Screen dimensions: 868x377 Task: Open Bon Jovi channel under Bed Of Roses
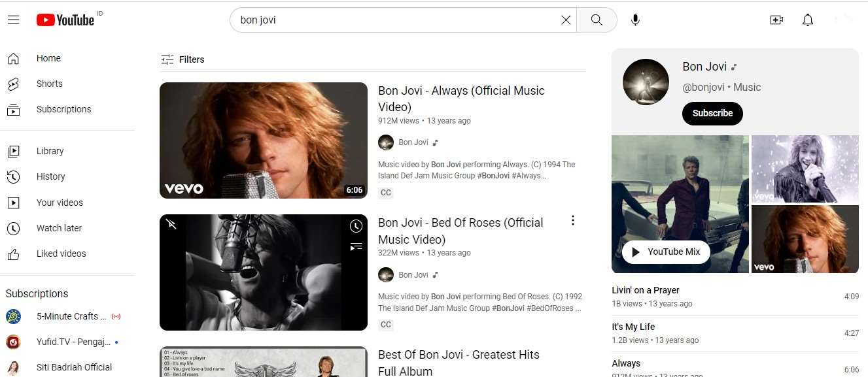pos(413,275)
